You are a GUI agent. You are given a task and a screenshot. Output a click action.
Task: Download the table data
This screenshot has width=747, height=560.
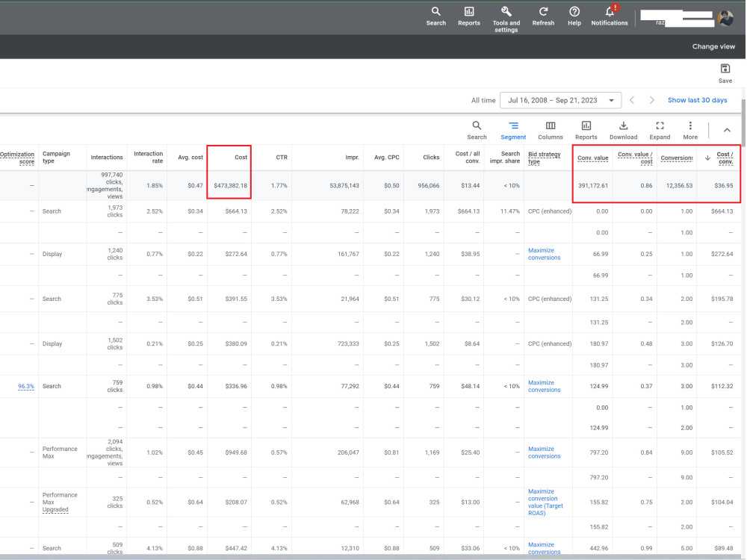623,130
